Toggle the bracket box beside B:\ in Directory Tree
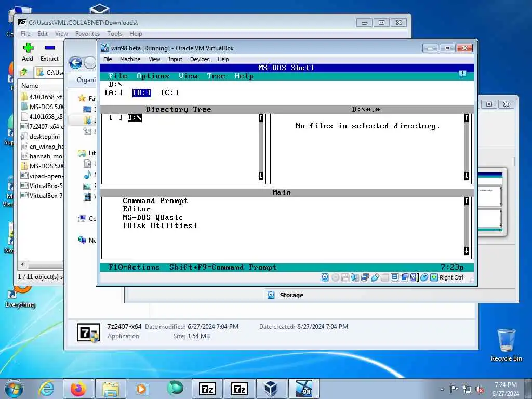532x399 pixels. point(115,118)
